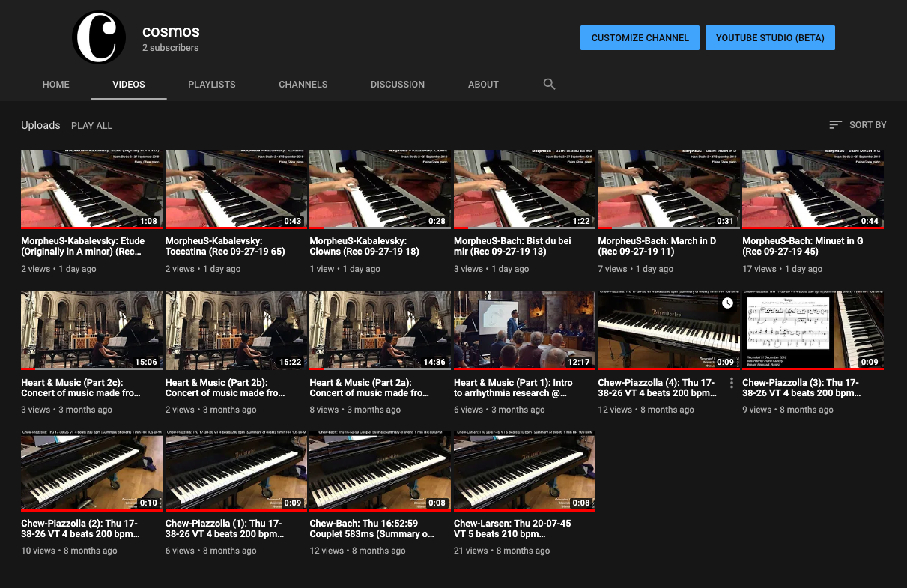This screenshot has height=588, width=907.
Task: Open the three-dot menu on Chew-Piazzolla (4)
Action: [731, 383]
